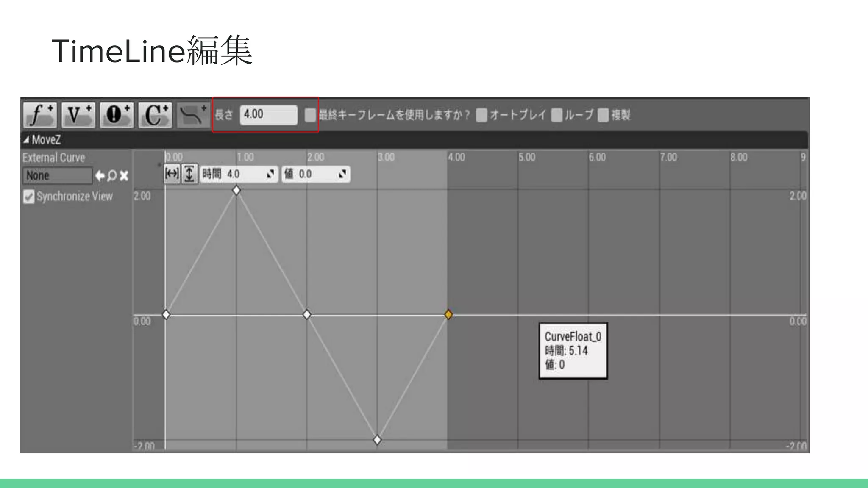
Task: Click spinner arrows of the 時間 field
Action: click(x=270, y=174)
